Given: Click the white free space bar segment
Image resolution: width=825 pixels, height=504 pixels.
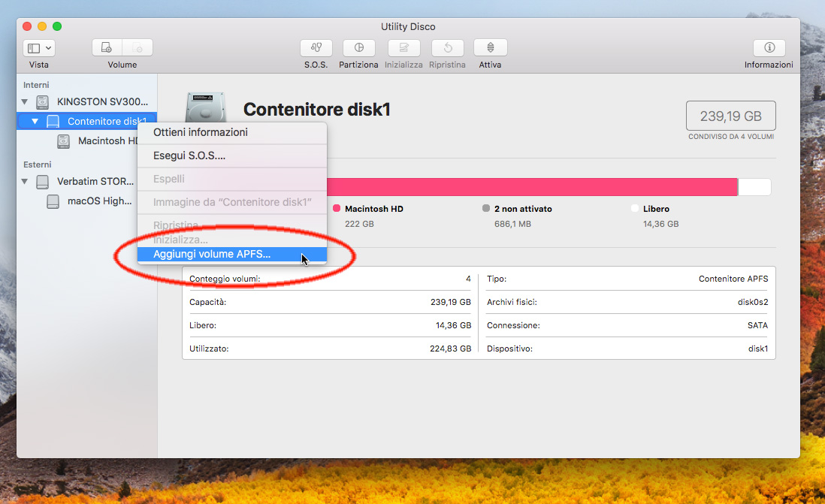Looking at the screenshot, I should pos(754,187).
